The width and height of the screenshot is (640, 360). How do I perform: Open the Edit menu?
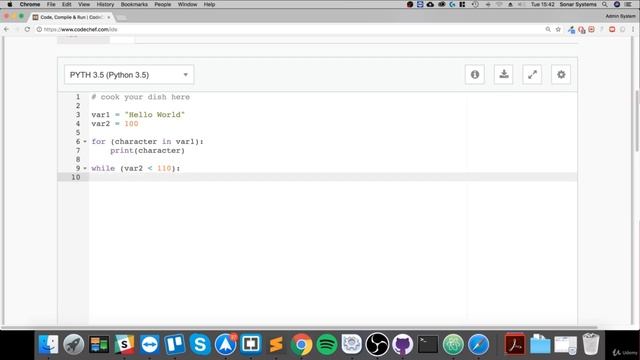coord(67,4)
